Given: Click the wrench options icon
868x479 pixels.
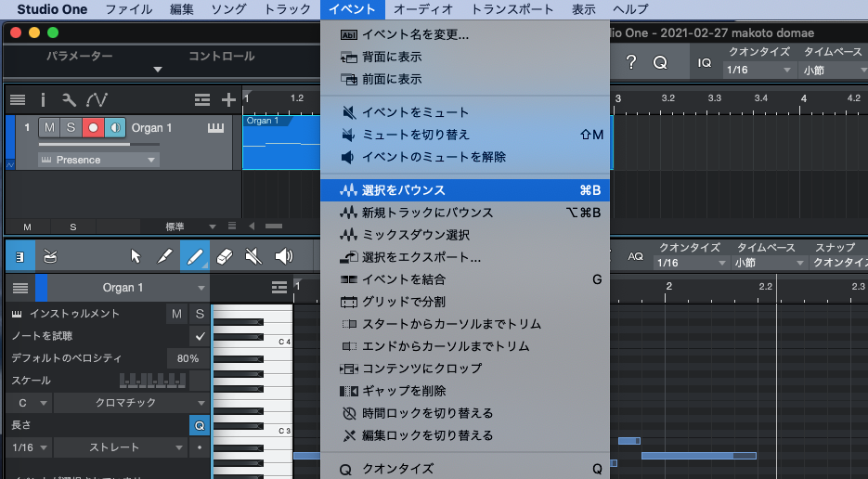Looking at the screenshot, I should [70, 99].
